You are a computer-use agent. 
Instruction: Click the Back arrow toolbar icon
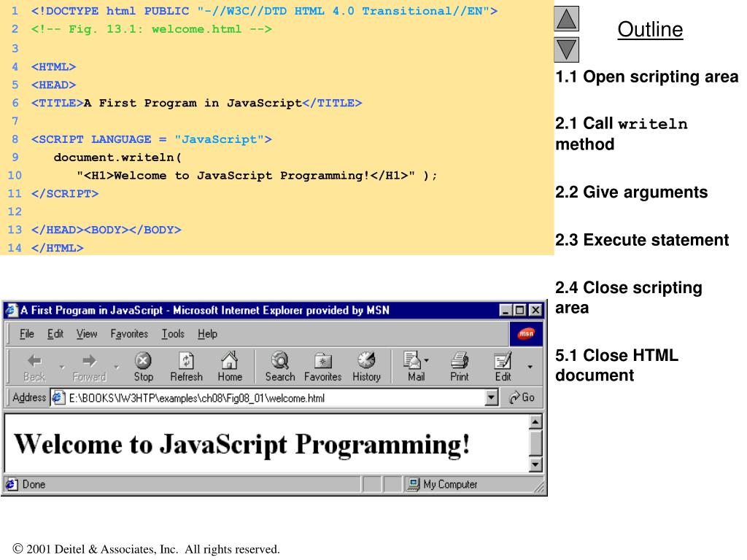(x=35, y=360)
